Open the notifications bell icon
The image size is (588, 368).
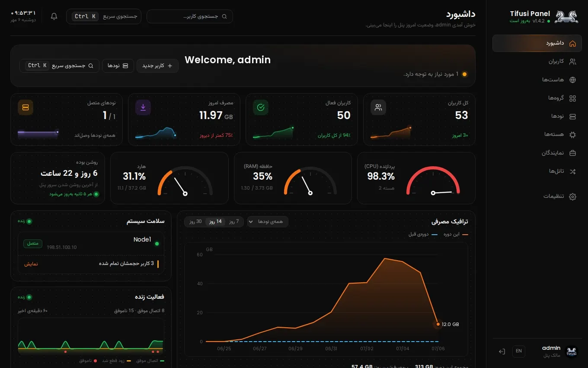(54, 16)
